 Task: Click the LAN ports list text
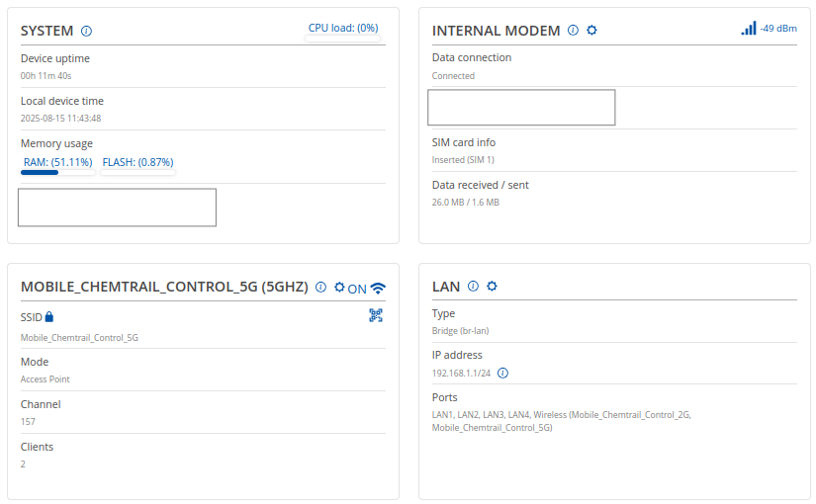point(562,421)
